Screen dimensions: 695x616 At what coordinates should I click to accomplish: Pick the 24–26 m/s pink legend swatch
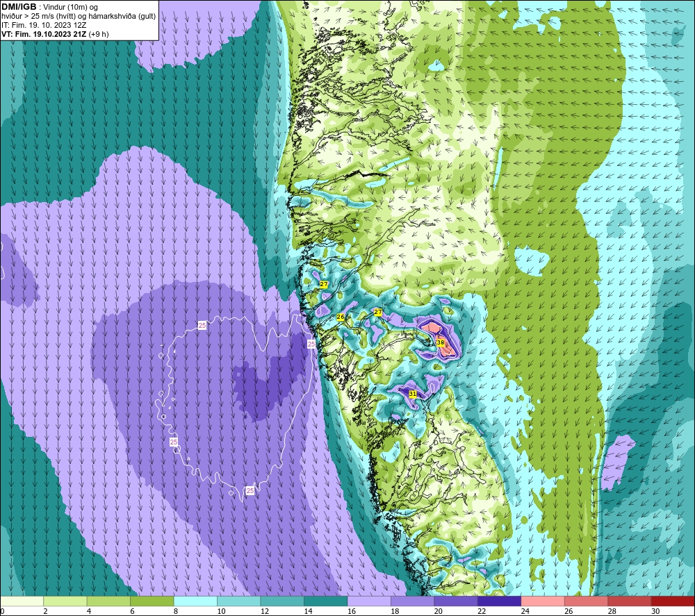click(x=543, y=601)
